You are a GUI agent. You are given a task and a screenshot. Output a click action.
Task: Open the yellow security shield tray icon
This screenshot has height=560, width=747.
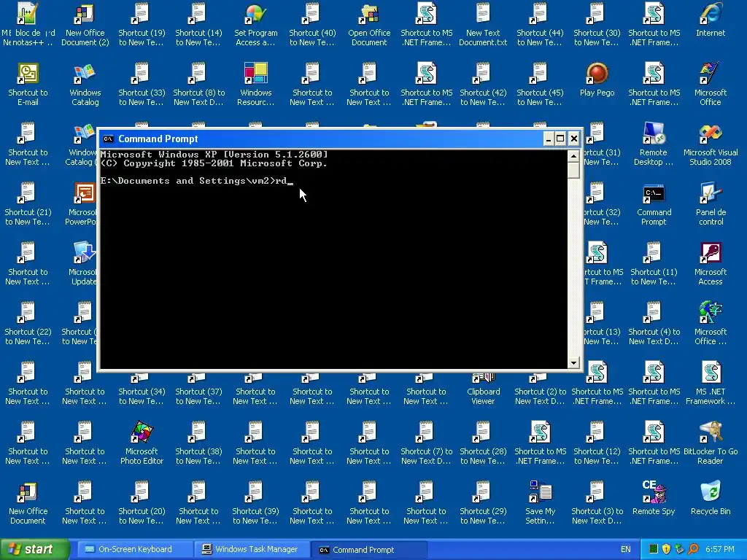pyautogui.click(x=666, y=550)
